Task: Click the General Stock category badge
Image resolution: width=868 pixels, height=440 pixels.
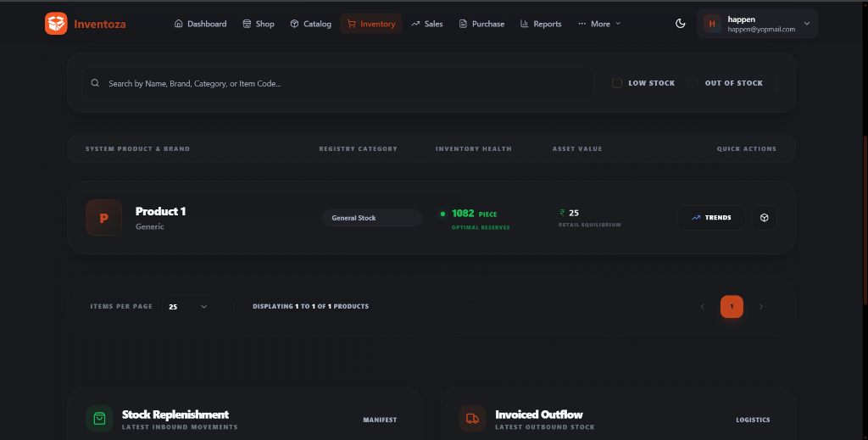Action: [x=372, y=218]
